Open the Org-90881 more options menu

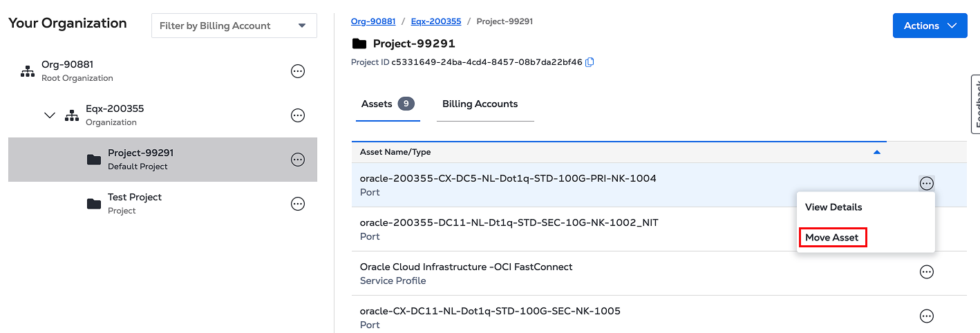[298, 71]
